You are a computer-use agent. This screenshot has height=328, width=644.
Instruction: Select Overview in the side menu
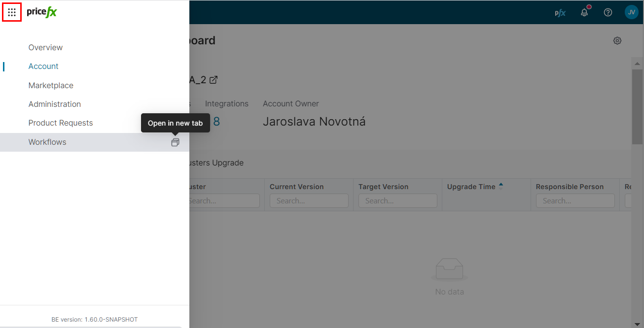point(45,48)
